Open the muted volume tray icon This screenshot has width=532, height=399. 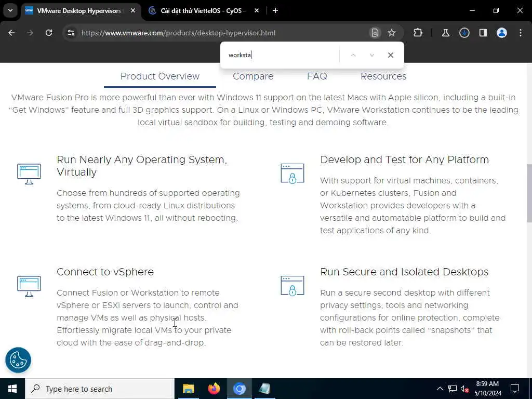[465, 389]
